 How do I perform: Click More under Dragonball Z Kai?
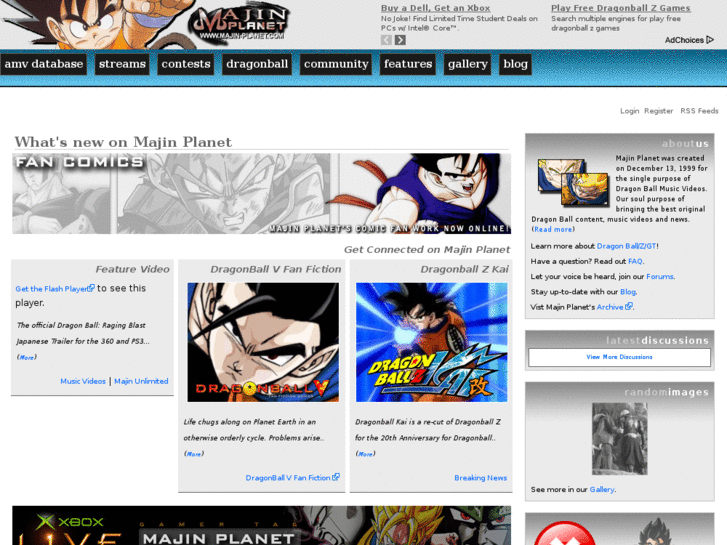click(x=365, y=454)
